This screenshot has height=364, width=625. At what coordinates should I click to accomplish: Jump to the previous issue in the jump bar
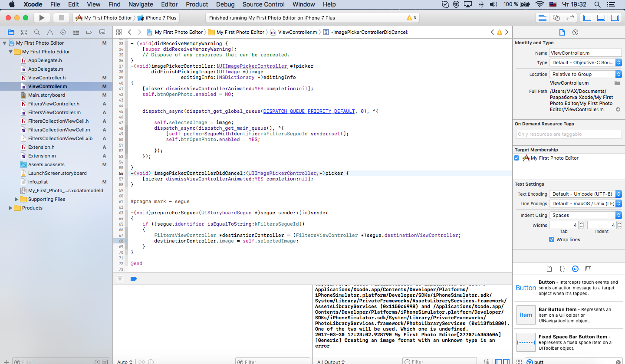point(493,32)
